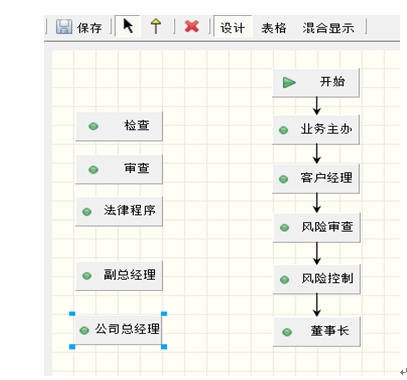
Task: Click bottom-right resize handle of 公司总经理
Action: click(164, 347)
